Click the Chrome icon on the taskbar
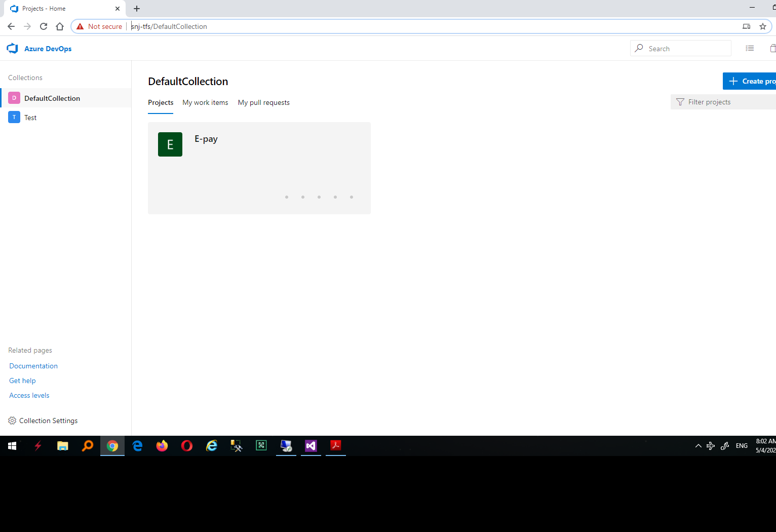 click(x=112, y=446)
